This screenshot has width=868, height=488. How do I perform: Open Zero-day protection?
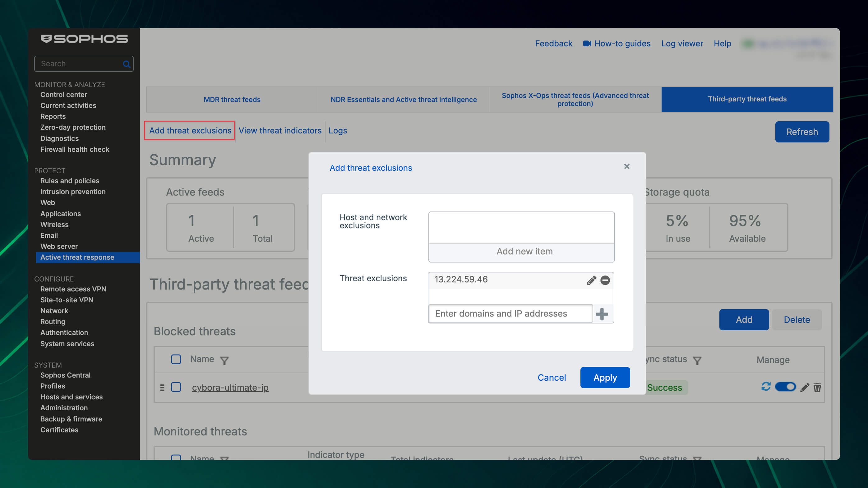pyautogui.click(x=73, y=128)
